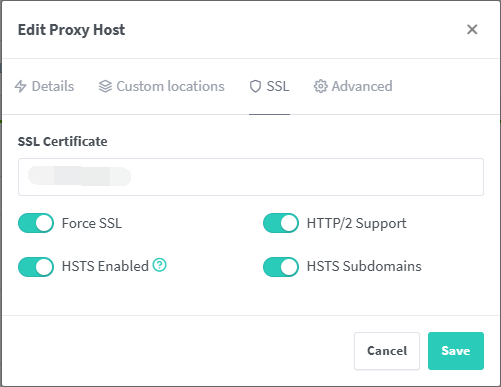This screenshot has width=501, height=387.
Task: Toggle the HSTS Enabled switch
Action: point(36,267)
